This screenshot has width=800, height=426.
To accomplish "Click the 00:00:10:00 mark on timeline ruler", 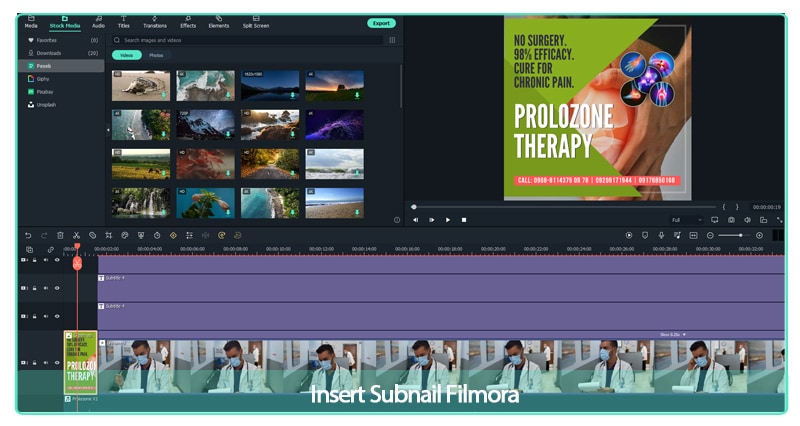I will (x=278, y=249).
